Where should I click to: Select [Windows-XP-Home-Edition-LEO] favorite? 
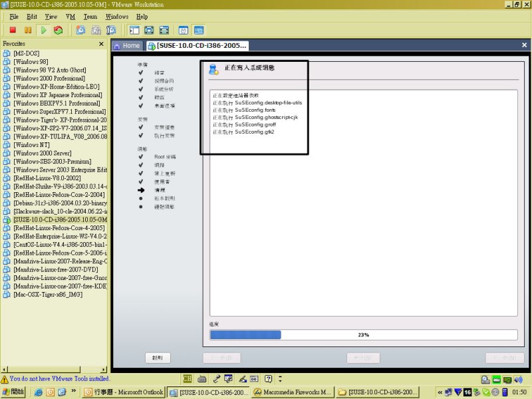coord(57,86)
